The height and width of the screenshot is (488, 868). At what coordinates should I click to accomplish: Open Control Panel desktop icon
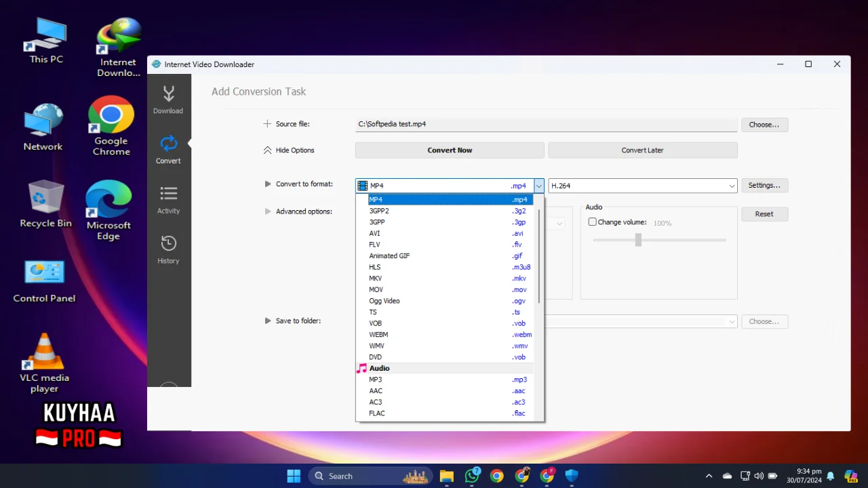[44, 281]
